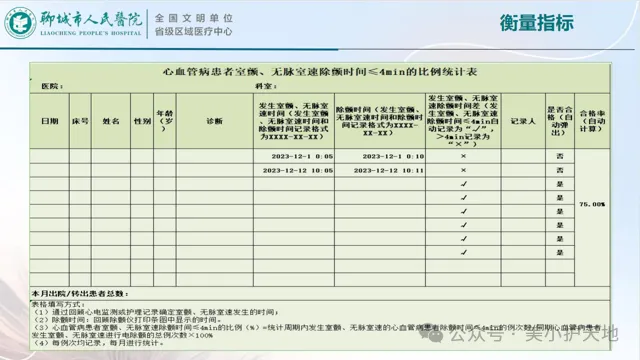The height and width of the screenshot is (360, 640).
Task: Click the cell 2023-12-12 10:11
Action: pos(380,170)
